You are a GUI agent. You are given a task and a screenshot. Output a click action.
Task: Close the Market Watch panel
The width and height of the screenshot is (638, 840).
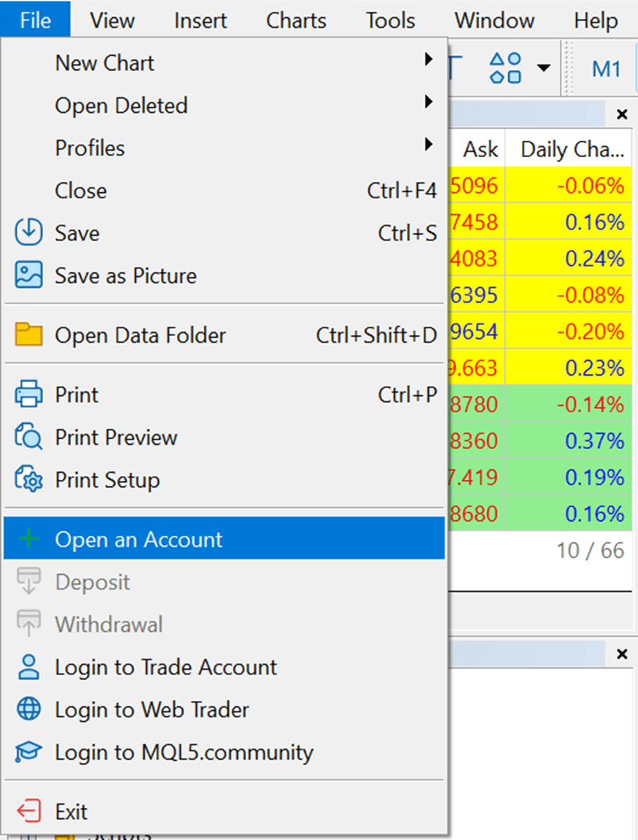pos(622,115)
